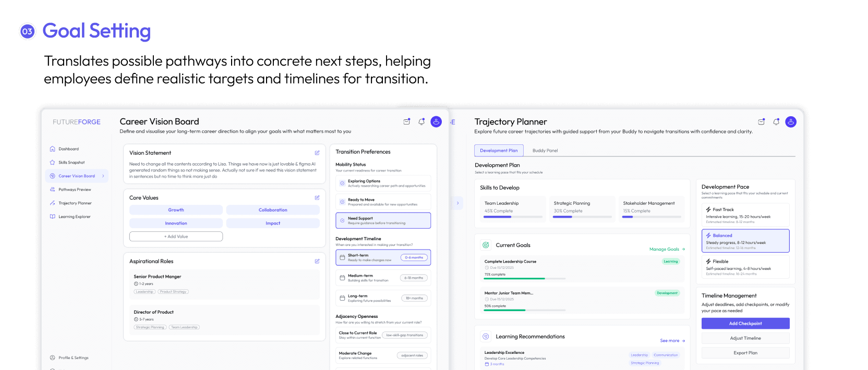
Task: Select Collaboration core value chip
Action: 273,210
